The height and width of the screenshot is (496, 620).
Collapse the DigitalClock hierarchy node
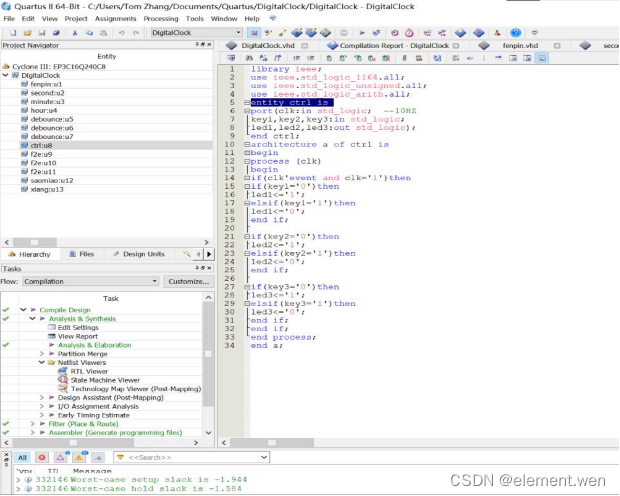[x=6, y=75]
